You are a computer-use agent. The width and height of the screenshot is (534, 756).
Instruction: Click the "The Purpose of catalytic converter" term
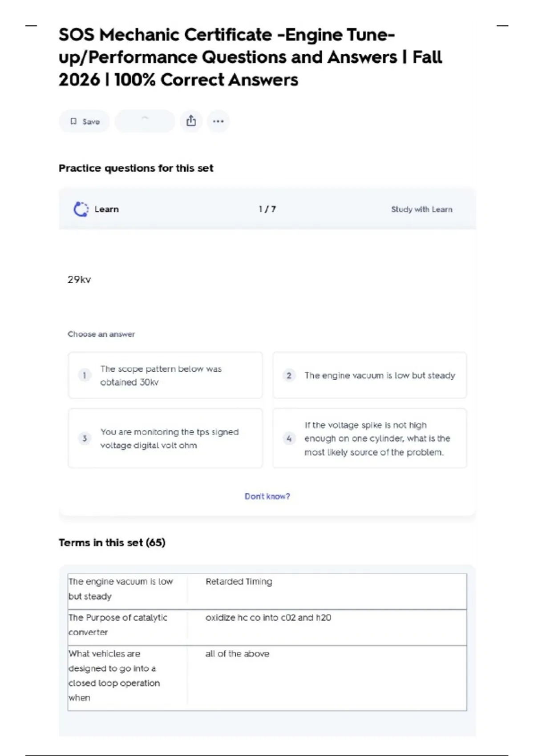tap(118, 625)
